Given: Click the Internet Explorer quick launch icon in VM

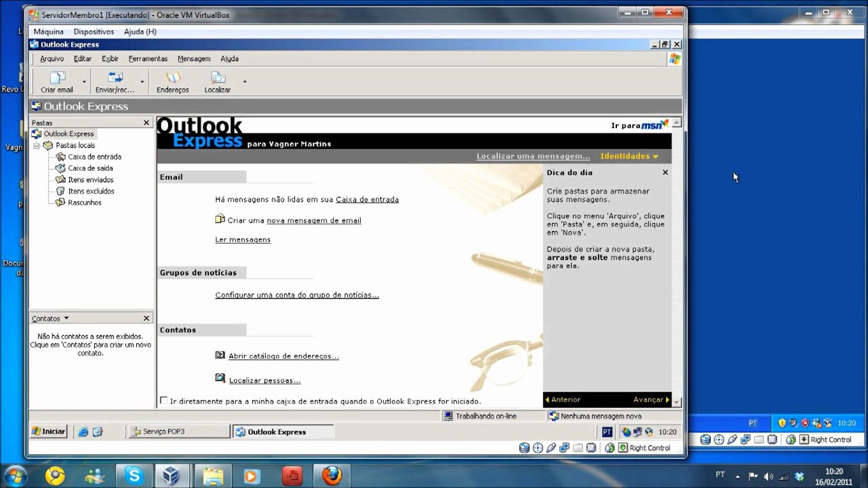Looking at the screenshot, I should pos(83,432).
